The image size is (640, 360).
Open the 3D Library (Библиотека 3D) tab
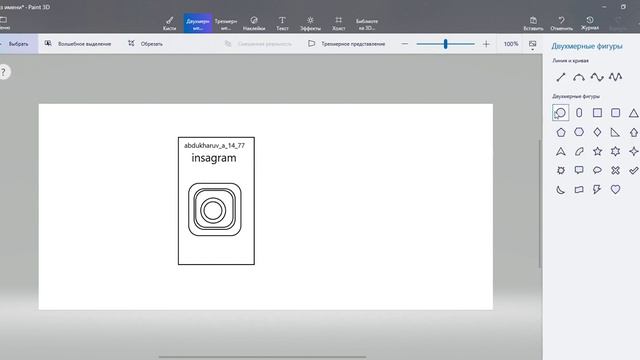(367, 23)
